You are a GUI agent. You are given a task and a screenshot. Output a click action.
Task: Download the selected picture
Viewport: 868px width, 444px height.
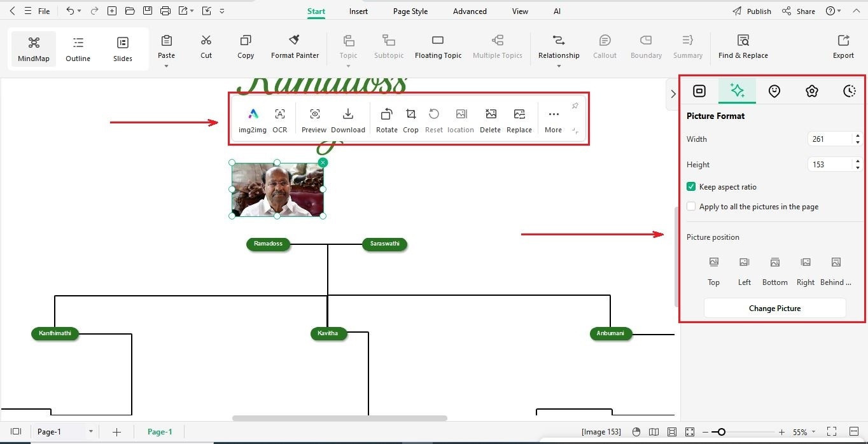(348, 120)
